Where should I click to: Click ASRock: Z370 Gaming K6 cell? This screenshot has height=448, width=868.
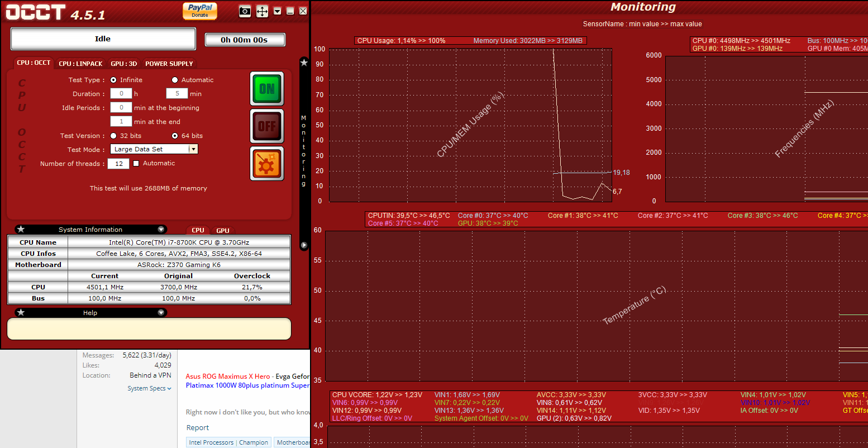(179, 265)
